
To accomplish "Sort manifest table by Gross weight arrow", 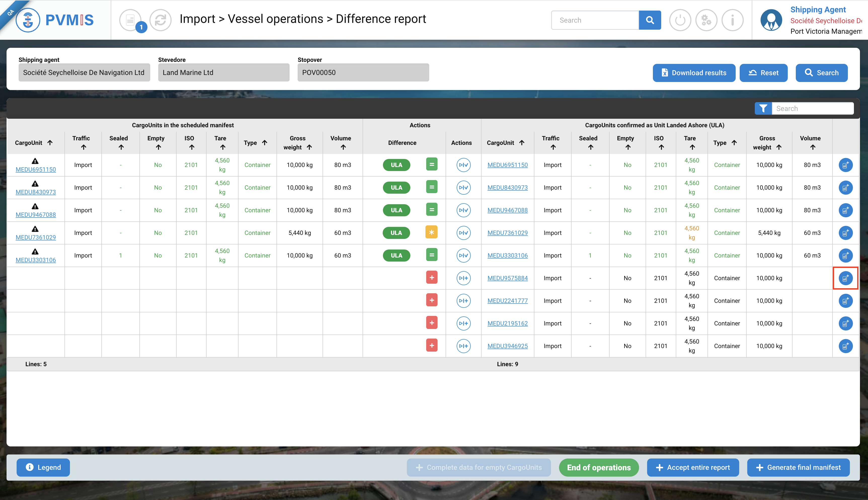I will [x=309, y=147].
